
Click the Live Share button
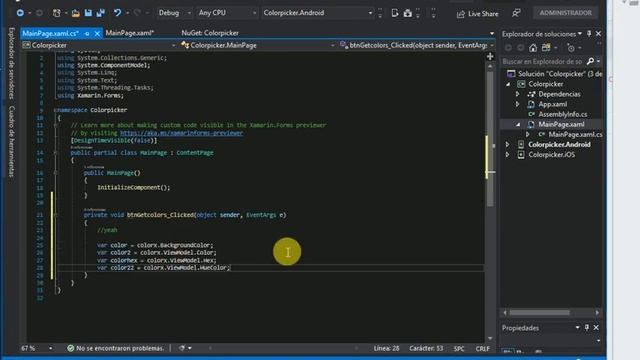(478, 14)
